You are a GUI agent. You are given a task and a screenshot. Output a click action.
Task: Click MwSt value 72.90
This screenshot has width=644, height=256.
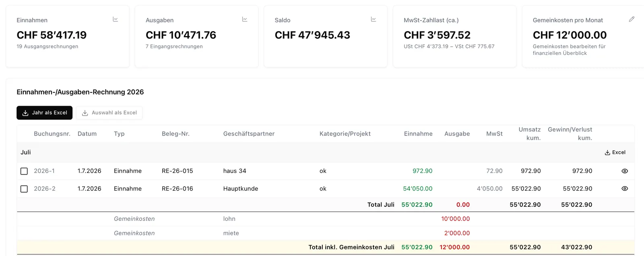494,171
